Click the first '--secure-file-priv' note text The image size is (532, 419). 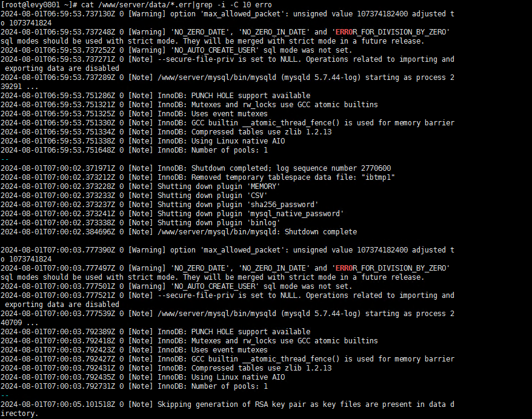[x=196, y=59]
